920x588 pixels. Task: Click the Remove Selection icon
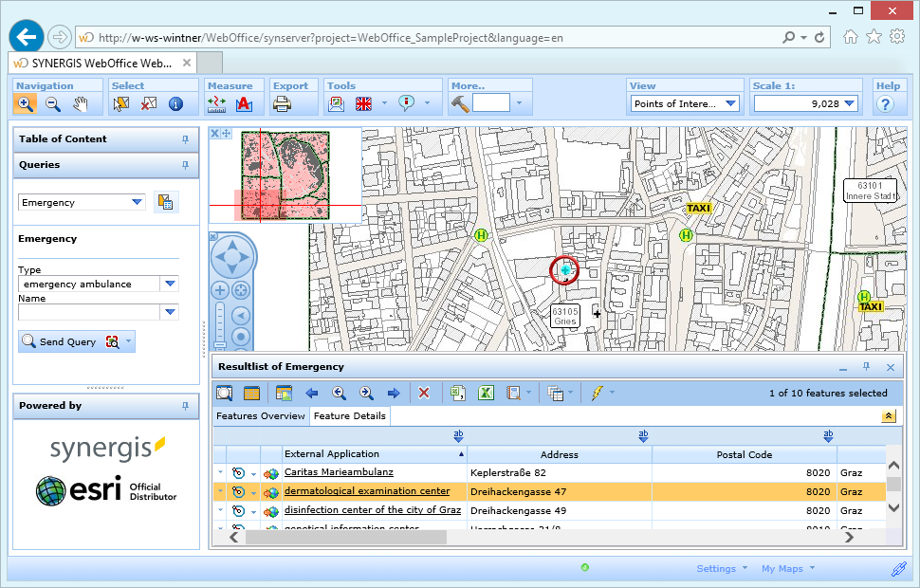pyautogui.click(x=147, y=104)
